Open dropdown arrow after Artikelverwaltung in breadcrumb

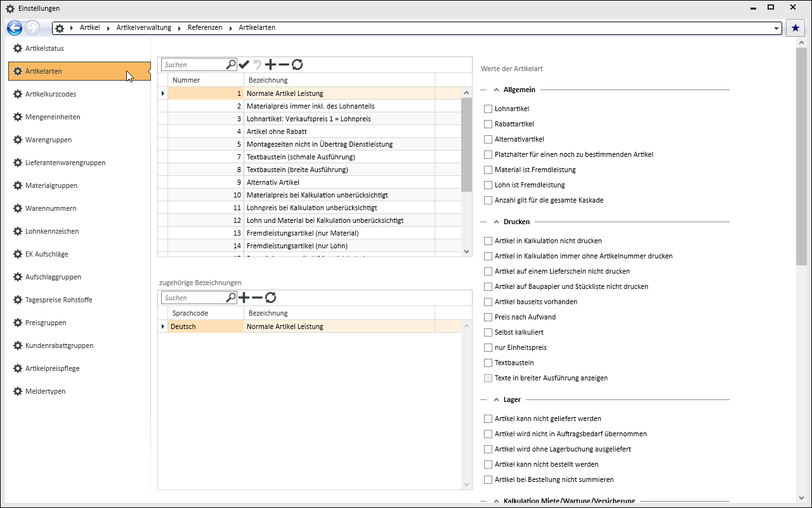(180, 28)
